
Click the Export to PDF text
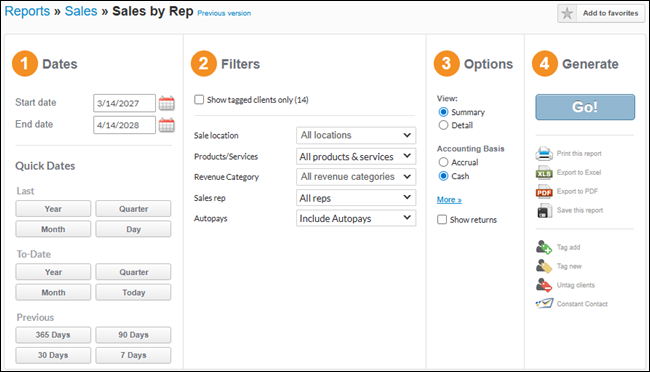click(x=577, y=191)
